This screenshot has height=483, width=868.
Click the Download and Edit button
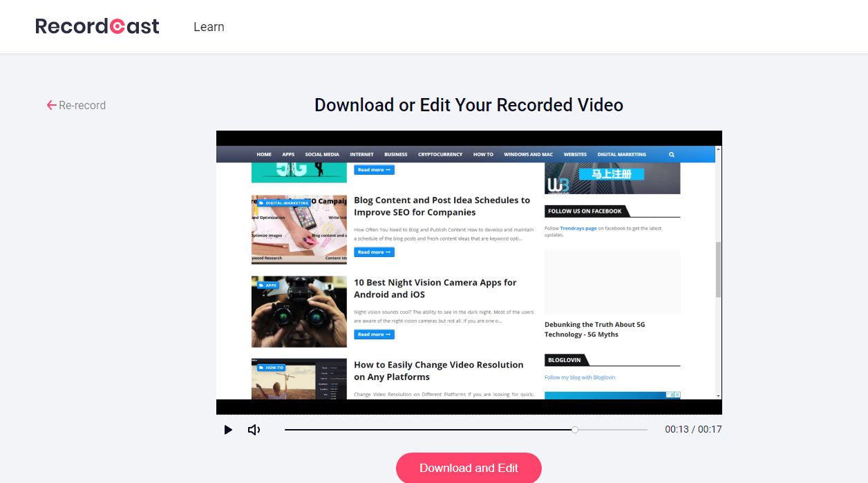pos(469,468)
